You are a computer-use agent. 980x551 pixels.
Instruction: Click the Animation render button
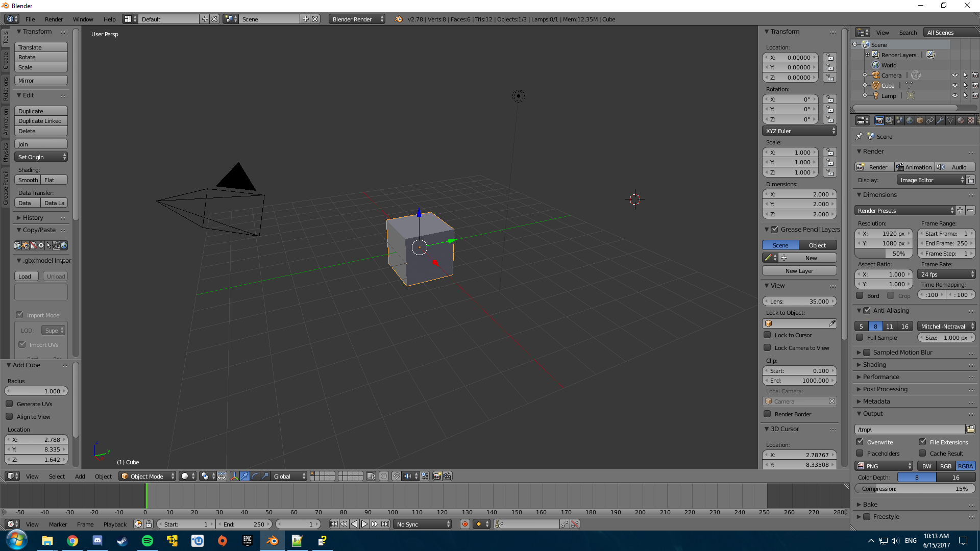coord(914,167)
